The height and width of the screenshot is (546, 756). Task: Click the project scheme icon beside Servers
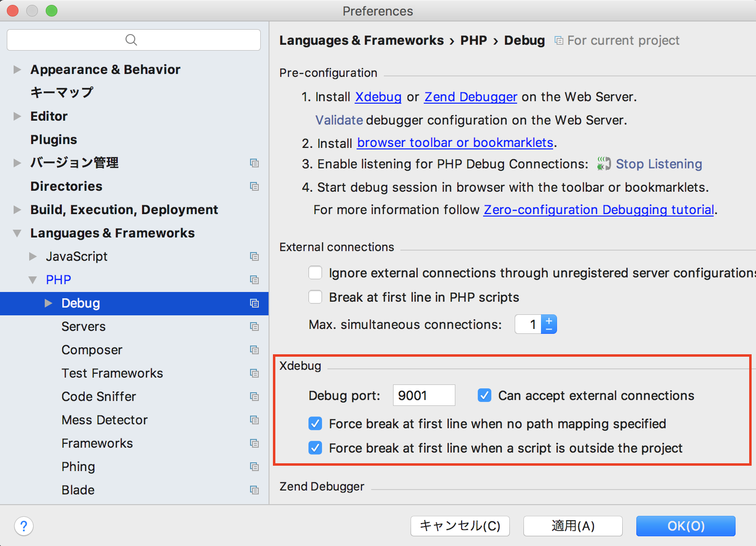point(254,327)
